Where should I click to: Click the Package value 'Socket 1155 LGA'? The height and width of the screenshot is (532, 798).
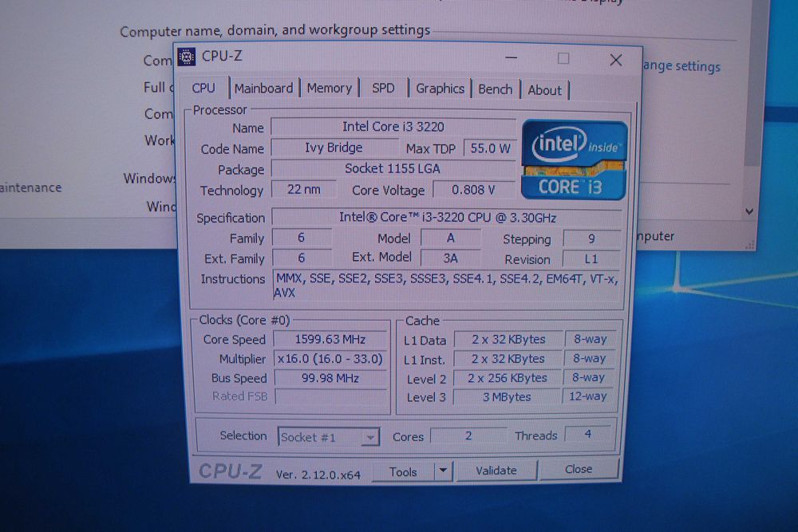coord(393,168)
